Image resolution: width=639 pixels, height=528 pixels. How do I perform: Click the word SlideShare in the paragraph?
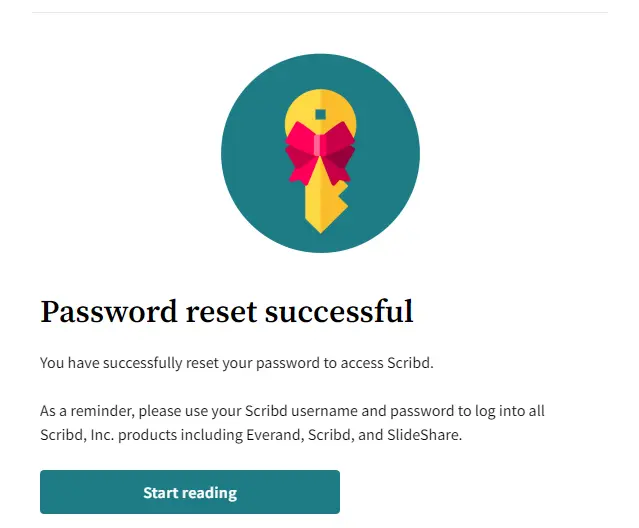click(423, 435)
